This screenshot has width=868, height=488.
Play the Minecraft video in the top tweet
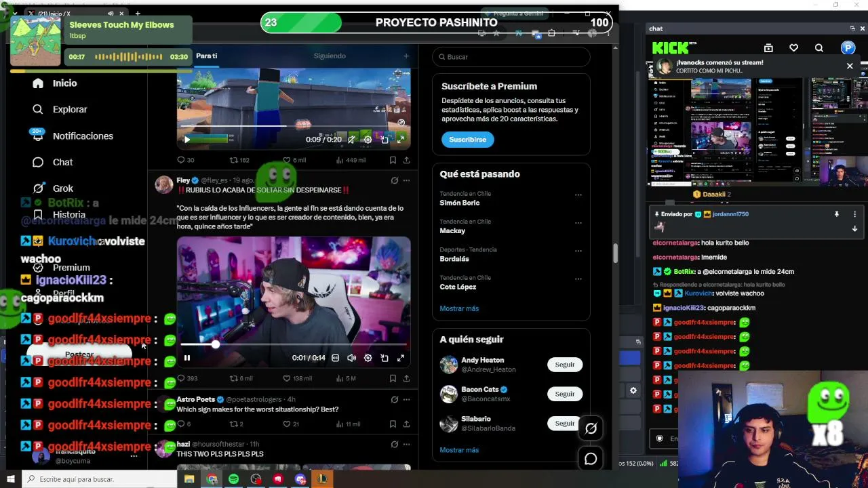click(x=187, y=140)
